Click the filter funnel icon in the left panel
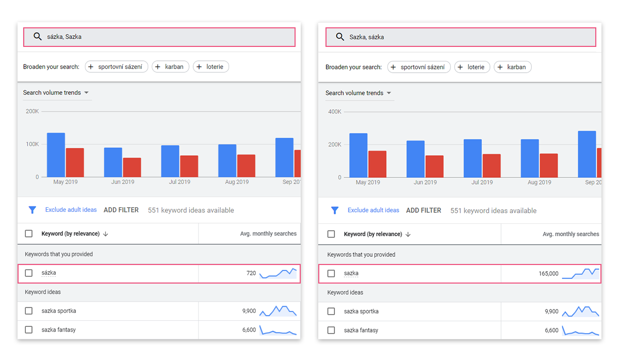Image resolution: width=619 pixels, height=364 pixels. coord(32,210)
